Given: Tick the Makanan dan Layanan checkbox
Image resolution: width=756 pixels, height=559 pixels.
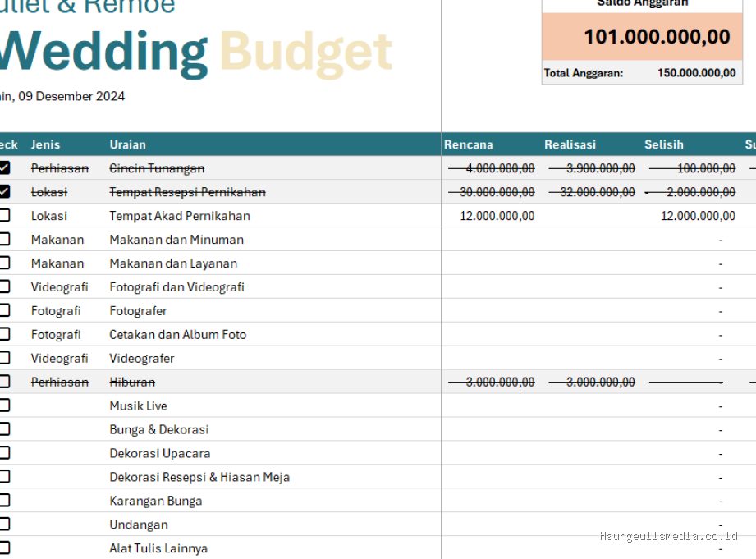Looking at the screenshot, I should pos(4,263).
